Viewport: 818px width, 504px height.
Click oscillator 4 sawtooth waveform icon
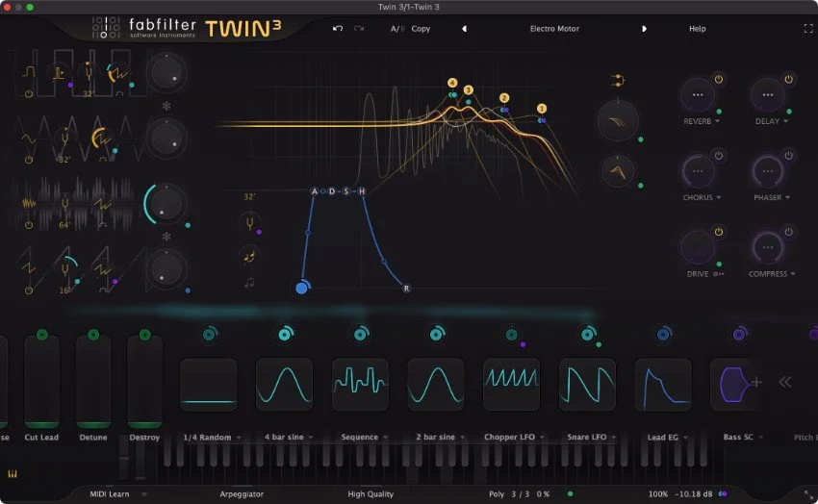(x=29, y=268)
